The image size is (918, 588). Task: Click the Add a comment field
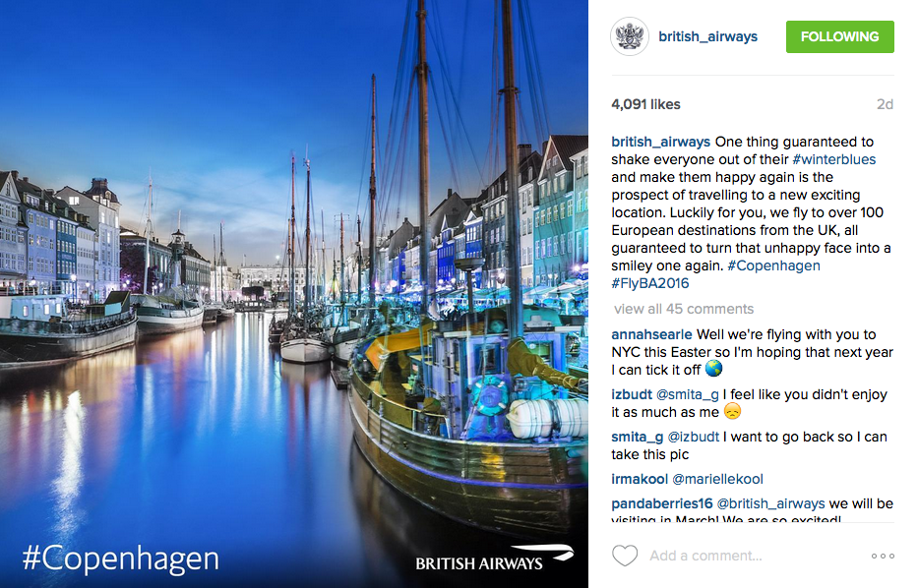pos(705,556)
